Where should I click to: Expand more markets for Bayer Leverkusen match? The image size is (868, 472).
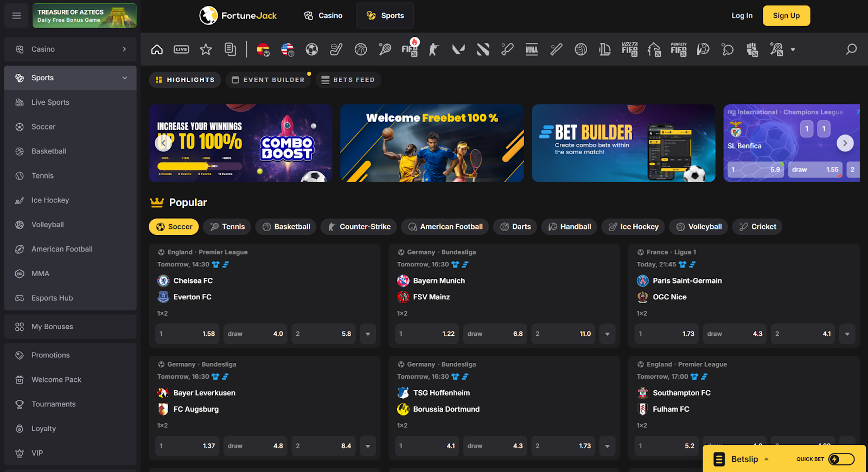[x=368, y=446]
